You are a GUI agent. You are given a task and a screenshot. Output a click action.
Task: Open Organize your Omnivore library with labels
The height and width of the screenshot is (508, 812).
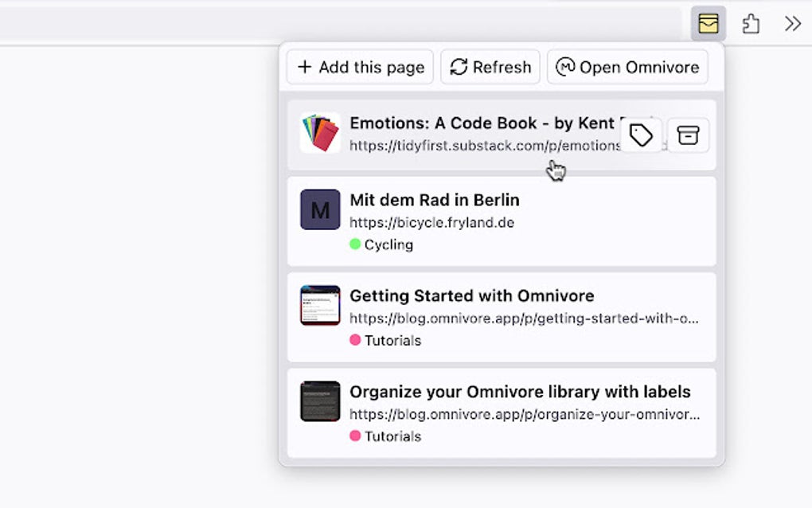click(521, 392)
